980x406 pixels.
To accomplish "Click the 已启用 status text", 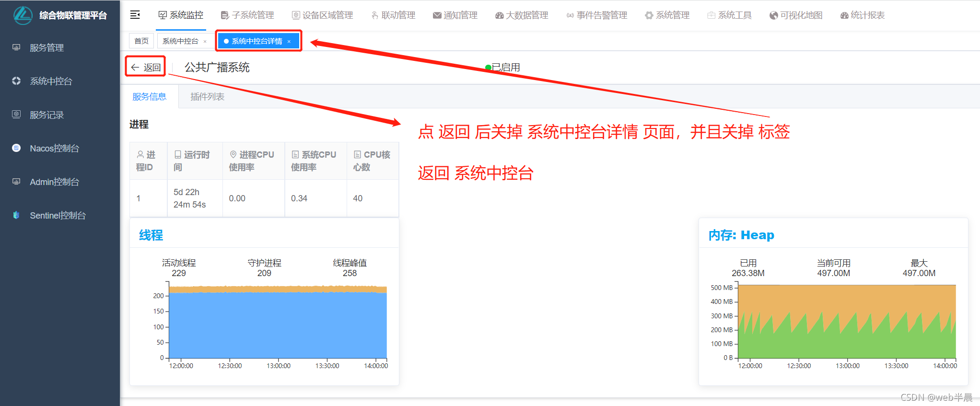I will [x=506, y=68].
